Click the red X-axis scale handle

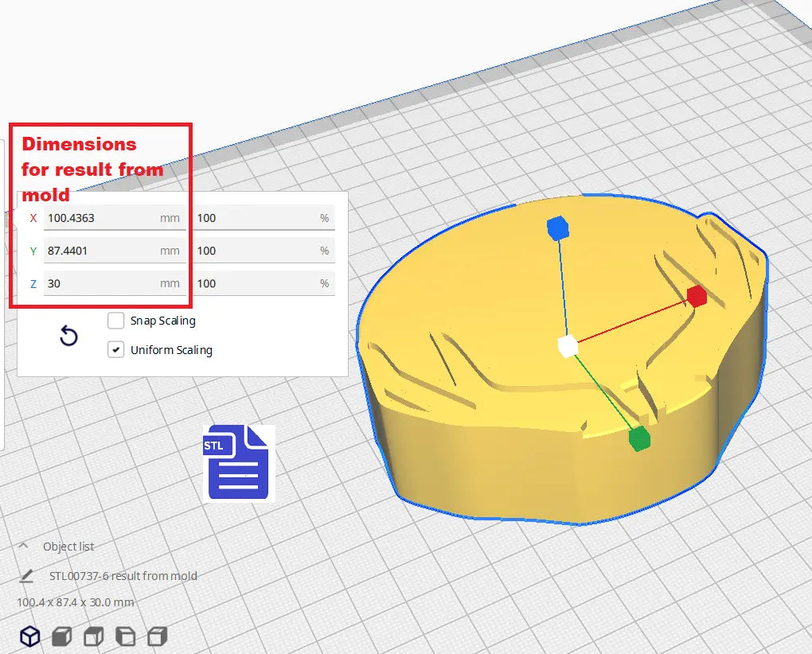pyautogui.click(x=697, y=296)
